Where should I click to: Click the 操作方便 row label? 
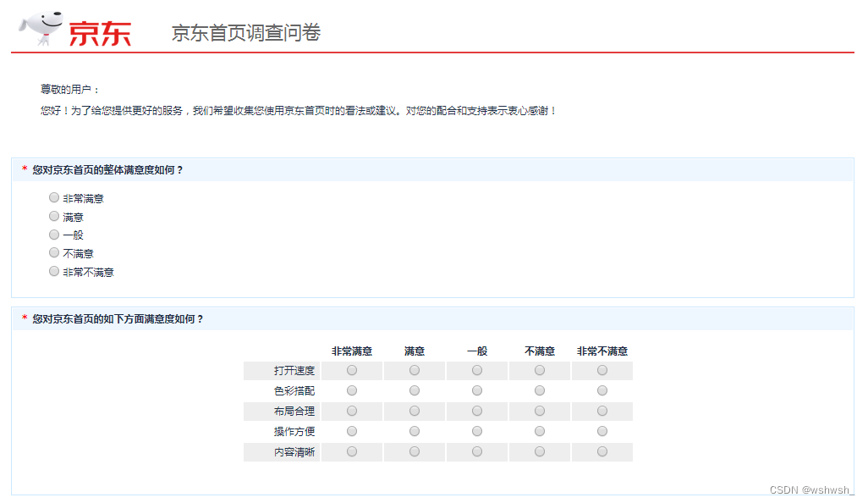(x=294, y=432)
